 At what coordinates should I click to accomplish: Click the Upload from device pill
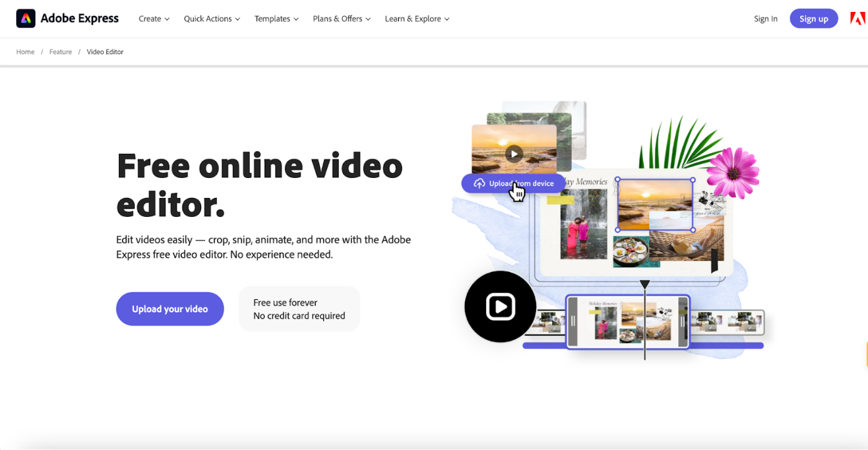(513, 184)
